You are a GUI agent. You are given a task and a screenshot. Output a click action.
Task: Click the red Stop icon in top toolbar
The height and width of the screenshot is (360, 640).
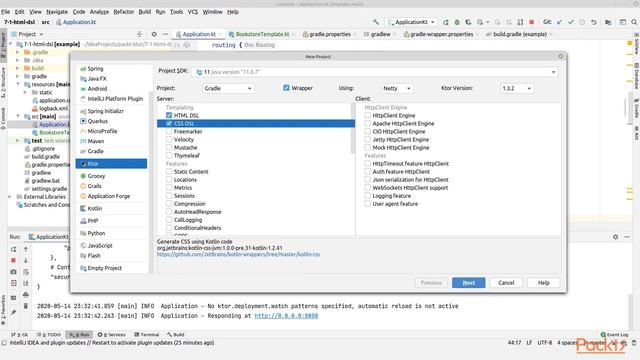click(531, 22)
